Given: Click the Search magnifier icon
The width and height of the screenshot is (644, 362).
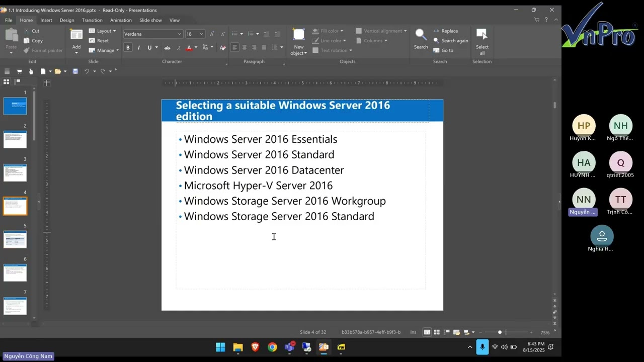Looking at the screenshot, I should (421, 35).
